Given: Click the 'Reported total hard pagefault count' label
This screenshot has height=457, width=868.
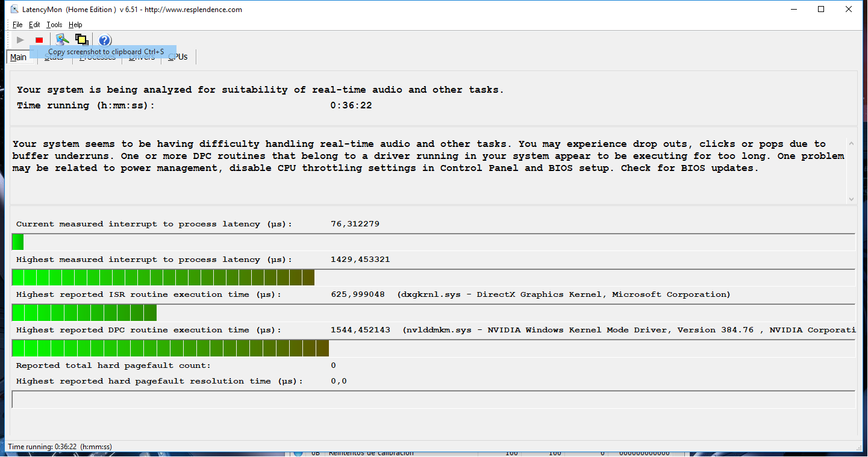Looking at the screenshot, I should pos(114,365).
